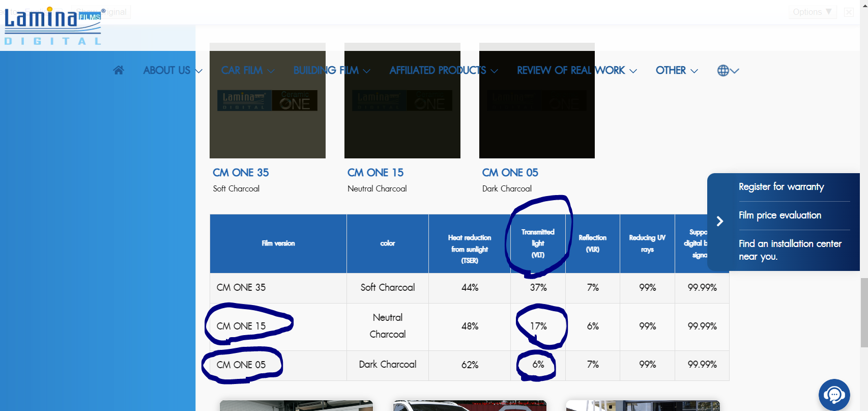Click the 44% heat reduction value
Viewport: 868px width, 411px height.
click(470, 288)
